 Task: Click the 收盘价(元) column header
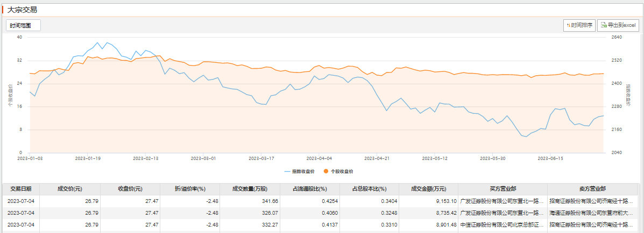130,189
